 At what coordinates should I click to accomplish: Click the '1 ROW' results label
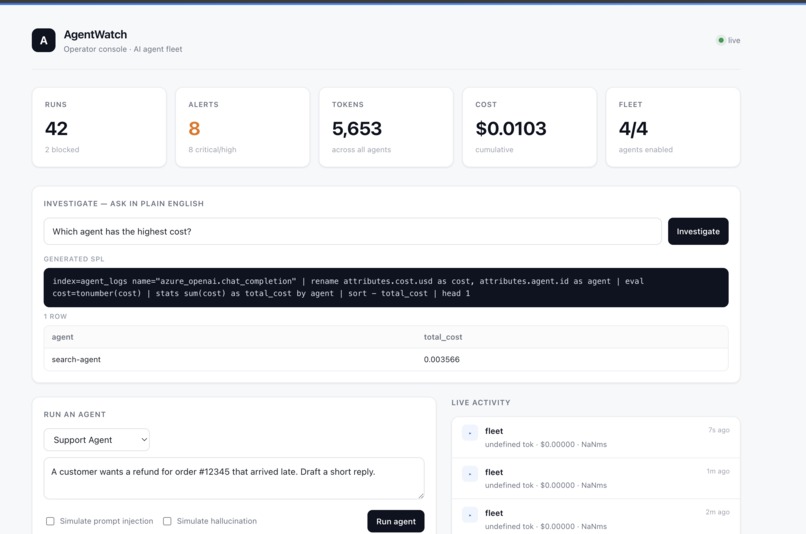click(55, 316)
